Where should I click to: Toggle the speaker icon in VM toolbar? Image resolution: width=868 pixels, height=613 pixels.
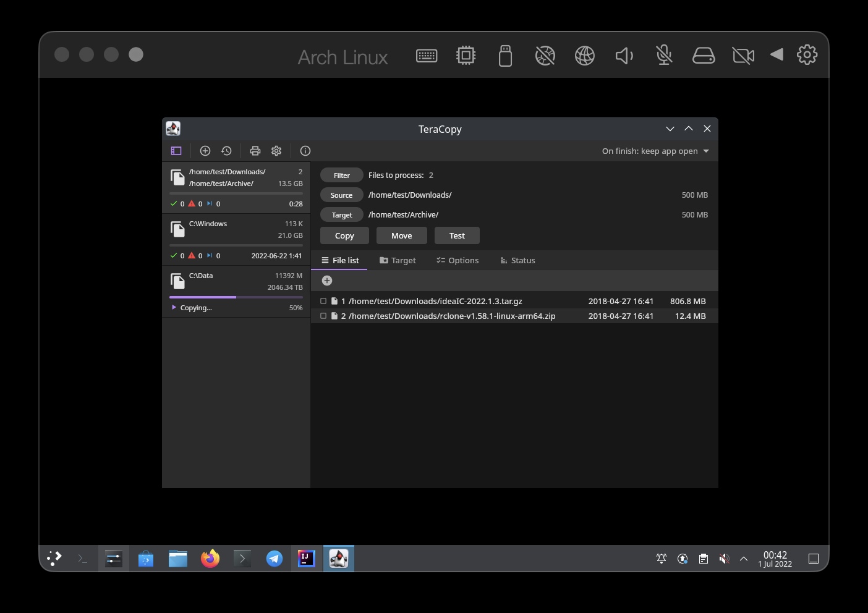pos(624,56)
